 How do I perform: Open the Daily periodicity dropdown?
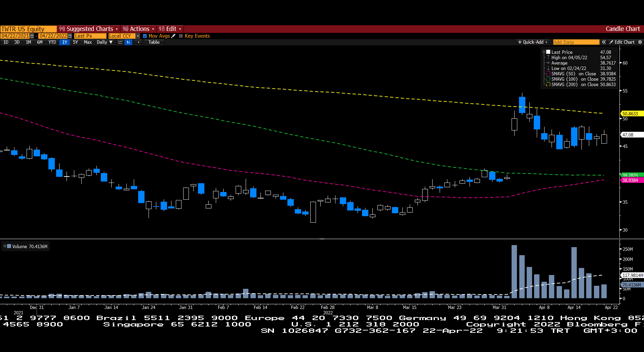coord(105,42)
